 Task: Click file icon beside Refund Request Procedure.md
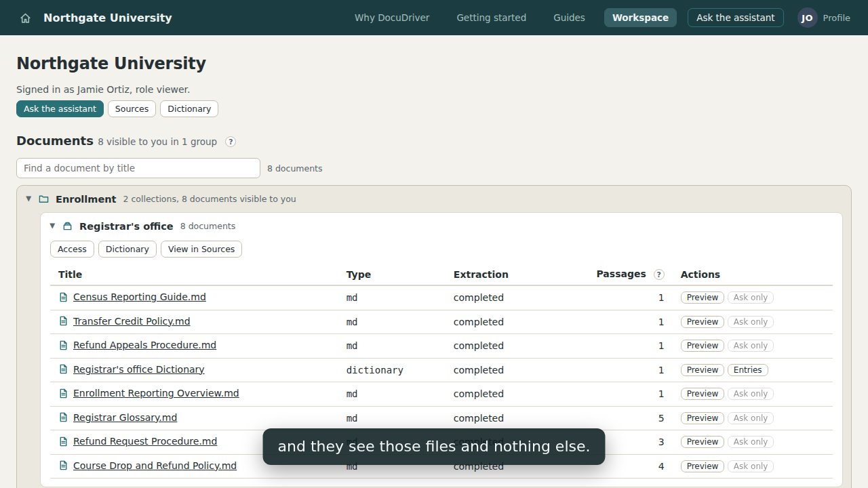point(64,442)
